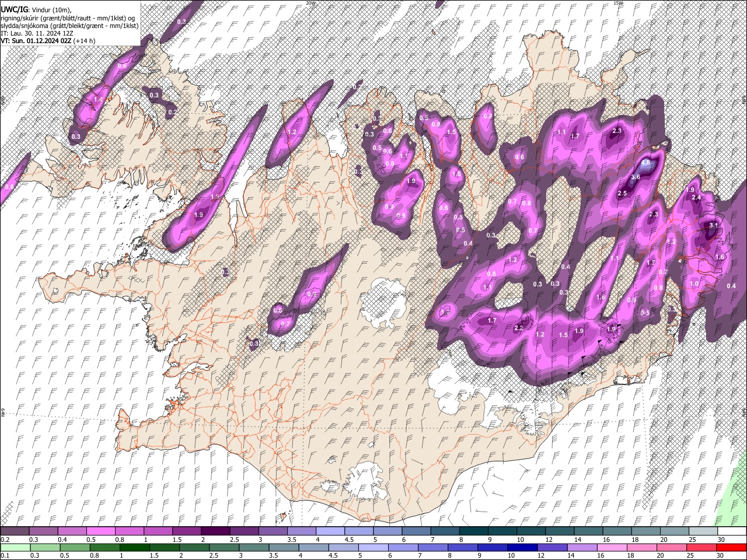
Task: Click the pale green rain swatch at 0.1
Action: 16,548
